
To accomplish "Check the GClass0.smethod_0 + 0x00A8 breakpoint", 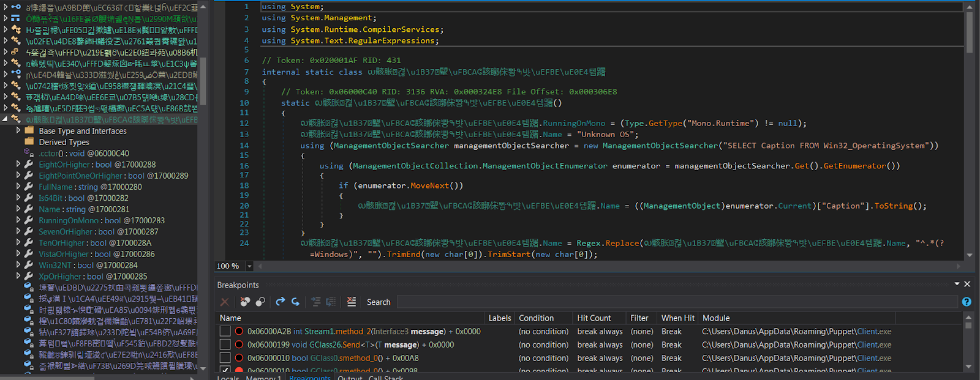I will click(x=225, y=358).
